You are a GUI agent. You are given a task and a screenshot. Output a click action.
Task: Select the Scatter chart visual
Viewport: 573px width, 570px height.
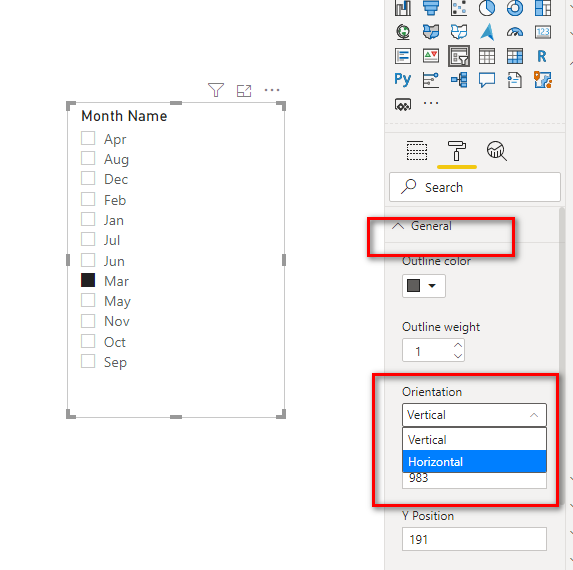coord(459,8)
